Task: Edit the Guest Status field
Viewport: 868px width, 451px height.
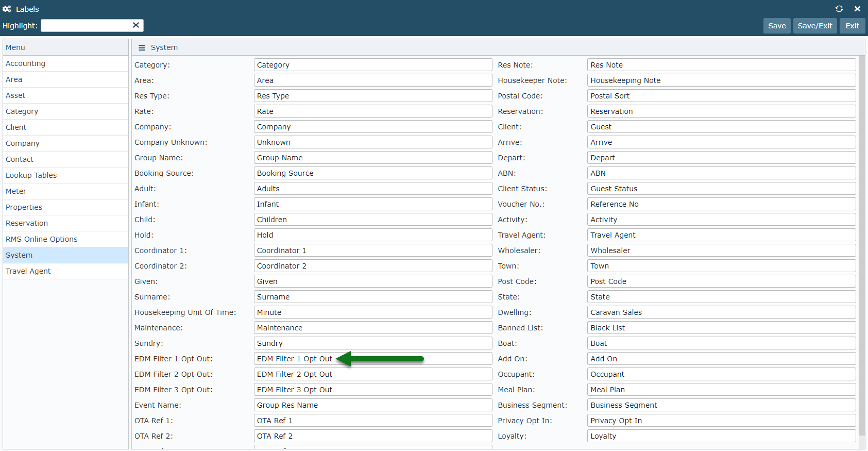Action: click(722, 189)
